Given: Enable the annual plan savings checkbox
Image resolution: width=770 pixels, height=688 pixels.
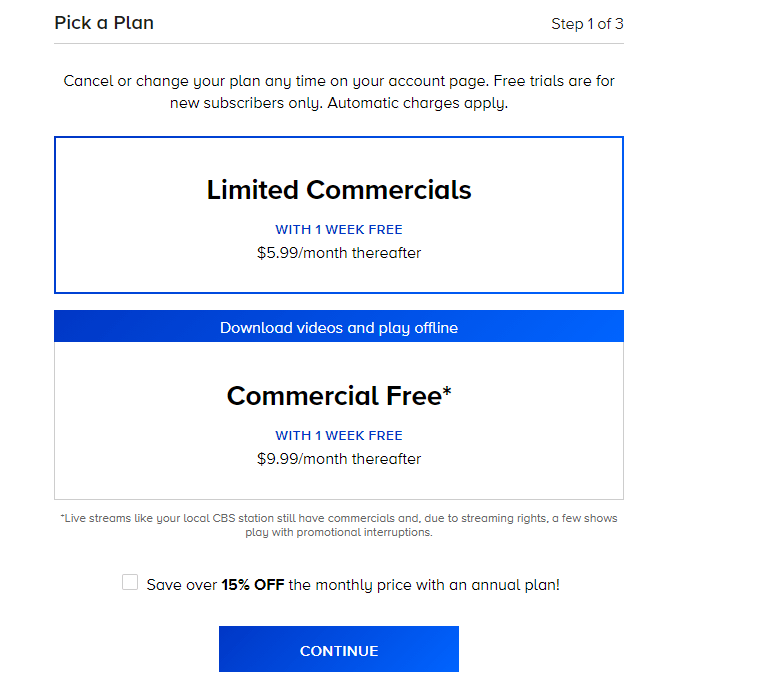Looking at the screenshot, I should point(130,582).
